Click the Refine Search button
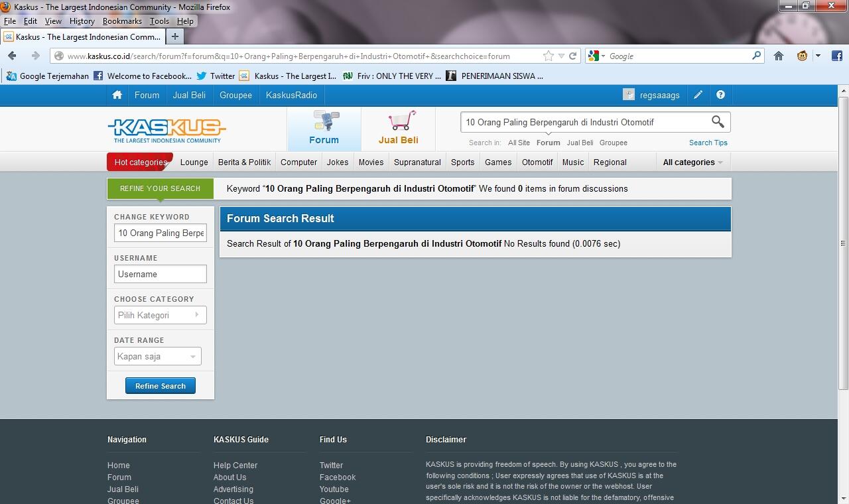Viewport: 849px width, 504px height. (x=161, y=386)
